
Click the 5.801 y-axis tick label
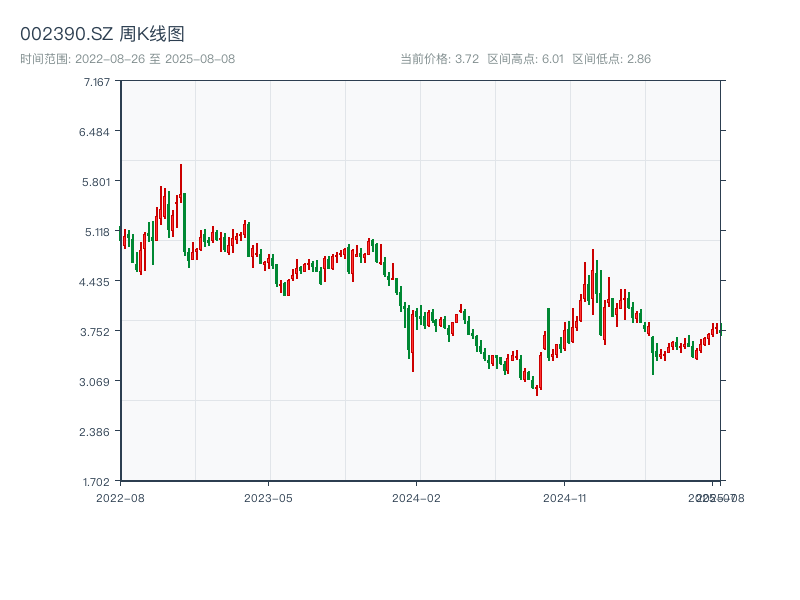click(x=97, y=181)
